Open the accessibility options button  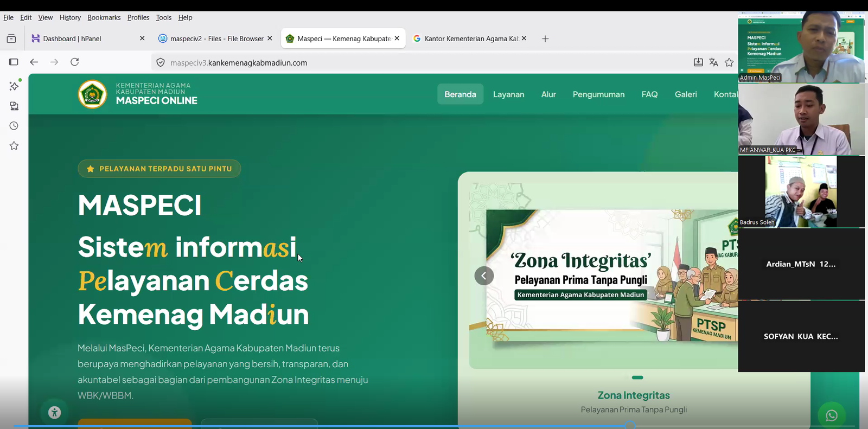pyautogui.click(x=54, y=412)
